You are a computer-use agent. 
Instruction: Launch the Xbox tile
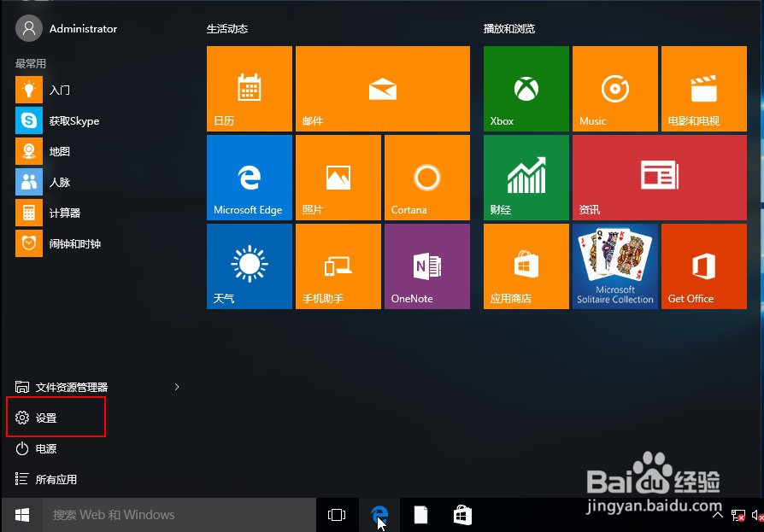tap(526, 89)
